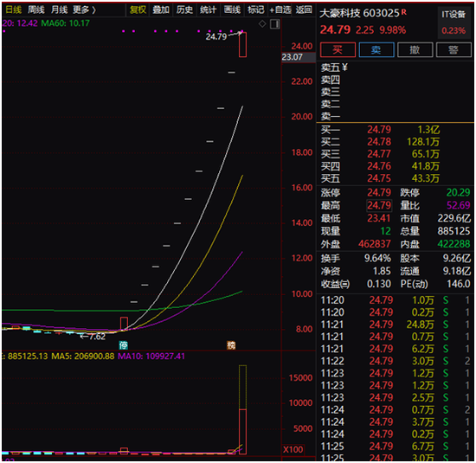
Task: Click the 23.07 price cursor label
Action: tap(299, 57)
